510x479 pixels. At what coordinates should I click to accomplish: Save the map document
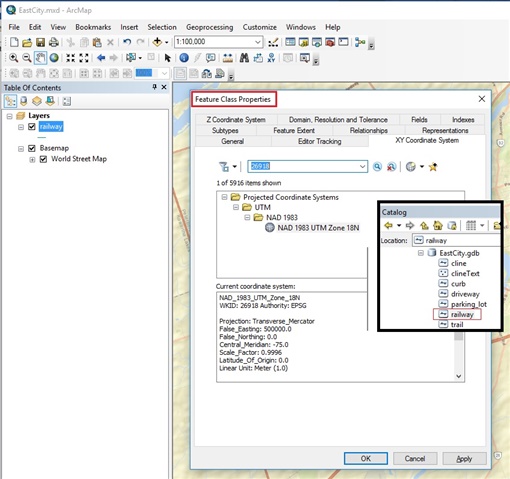[40, 42]
